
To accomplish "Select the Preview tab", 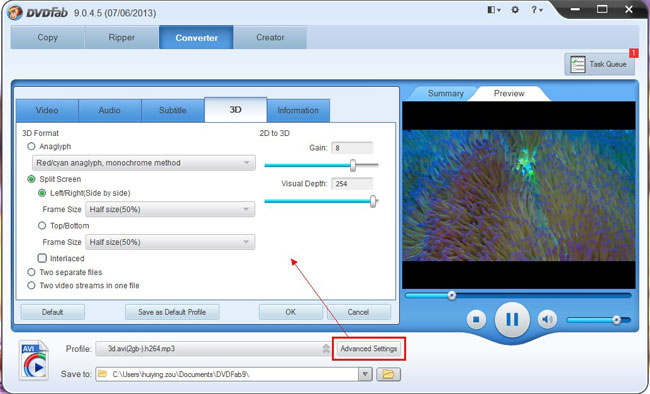I will coord(509,93).
